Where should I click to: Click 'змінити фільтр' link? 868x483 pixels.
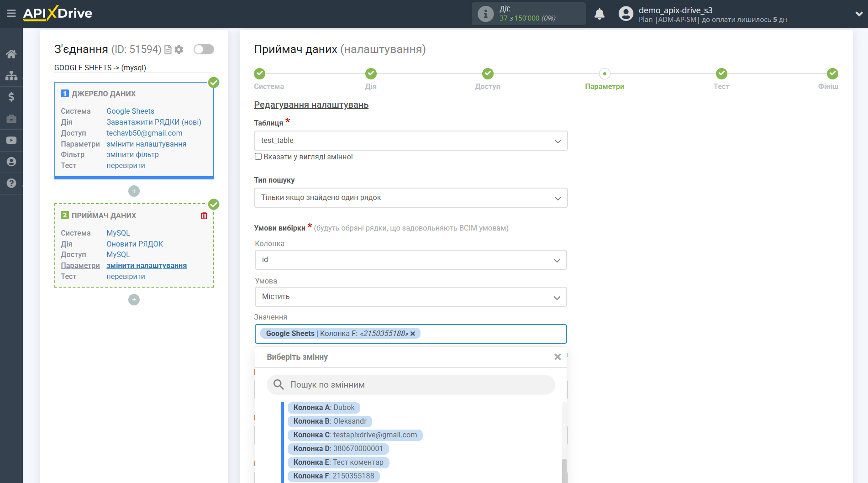click(132, 155)
